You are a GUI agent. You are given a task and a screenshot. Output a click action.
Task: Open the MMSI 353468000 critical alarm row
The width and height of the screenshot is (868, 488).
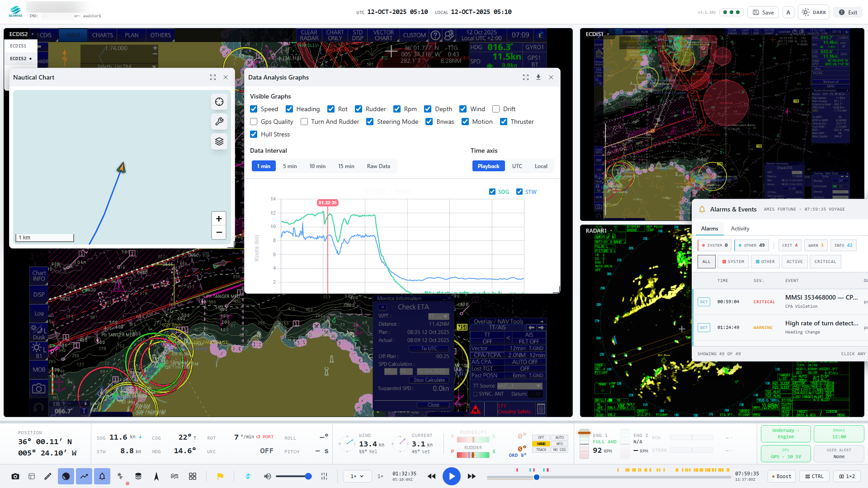[780, 302]
